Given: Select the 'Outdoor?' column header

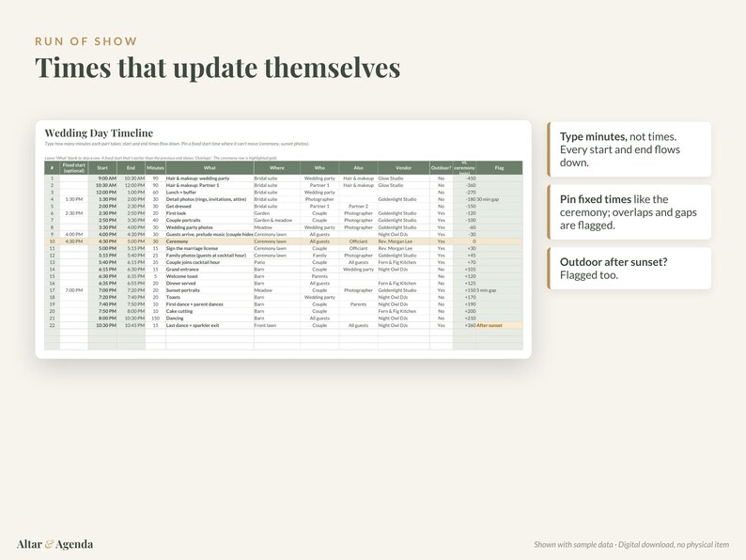Looking at the screenshot, I should pyautogui.click(x=441, y=167).
